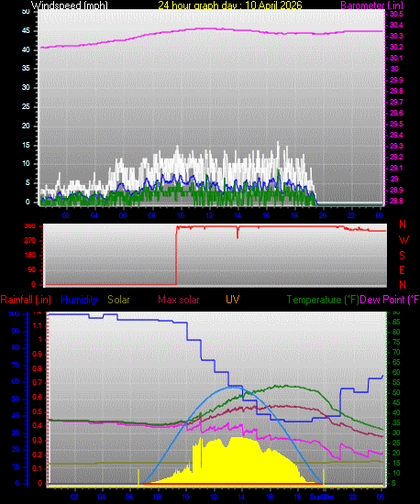
Task: Click hour 12 on the windspeed chart axis
Action: (x=209, y=215)
